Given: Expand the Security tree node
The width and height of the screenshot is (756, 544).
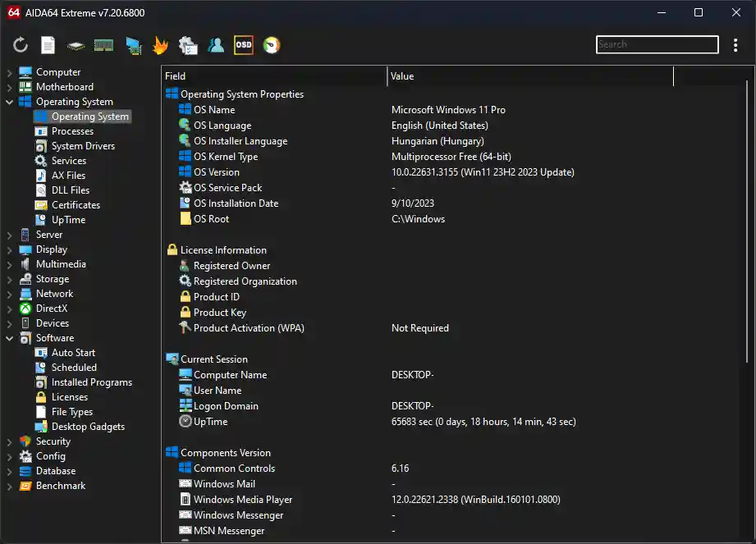Looking at the screenshot, I should (x=10, y=441).
